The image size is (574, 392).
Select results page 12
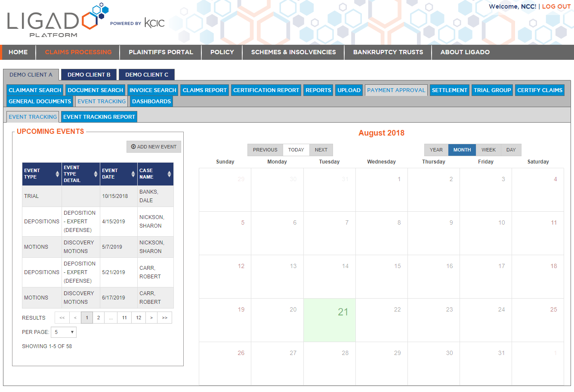click(x=139, y=318)
